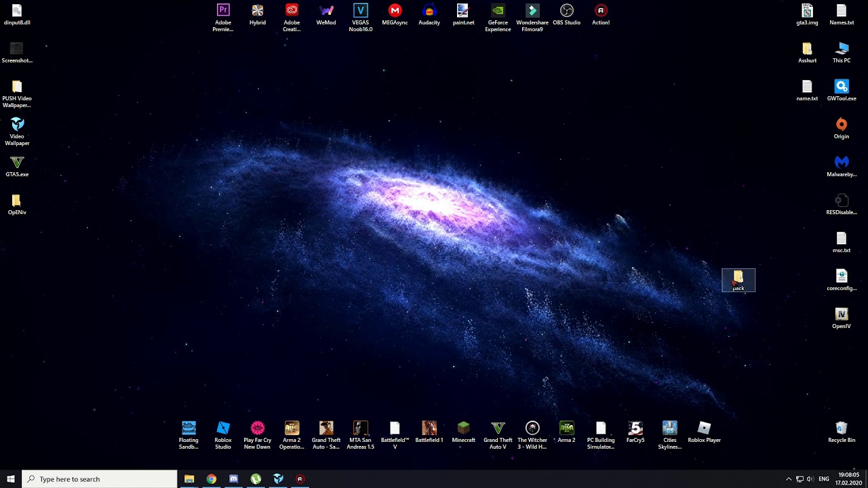Image resolution: width=868 pixels, height=488 pixels.
Task: Open Action! recorder from the taskbar
Action: (300, 479)
